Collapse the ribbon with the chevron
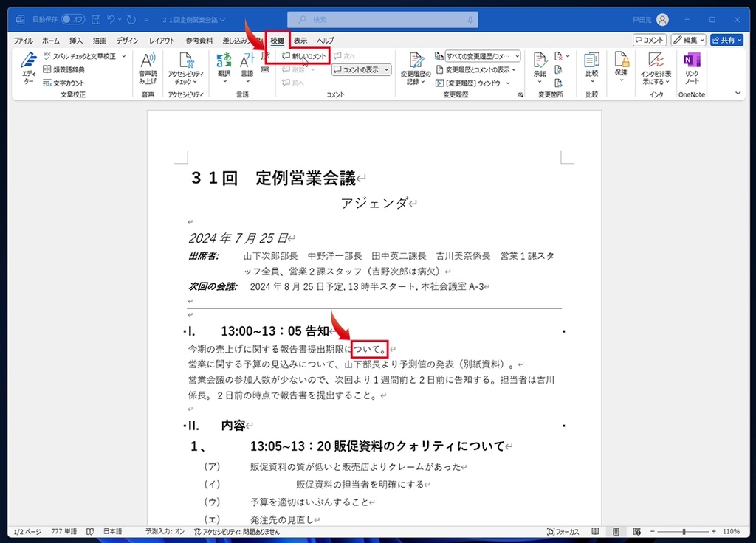 (x=738, y=93)
